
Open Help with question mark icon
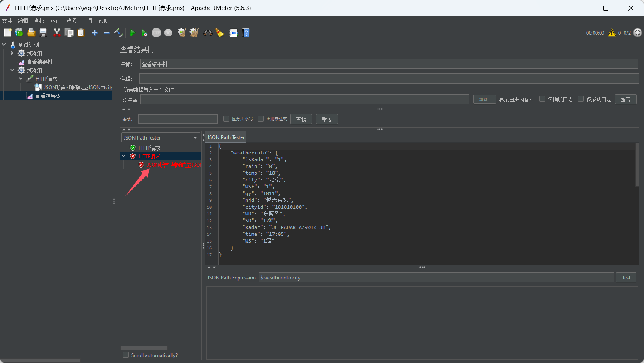pos(246,33)
